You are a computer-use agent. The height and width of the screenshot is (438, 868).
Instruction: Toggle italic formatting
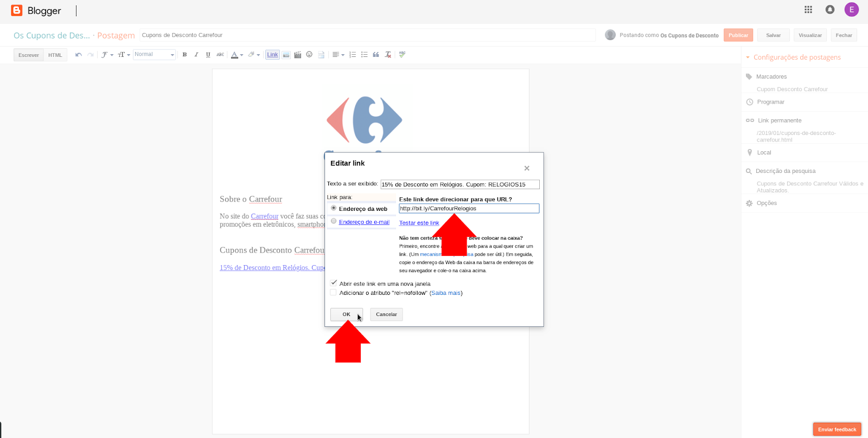tap(196, 55)
